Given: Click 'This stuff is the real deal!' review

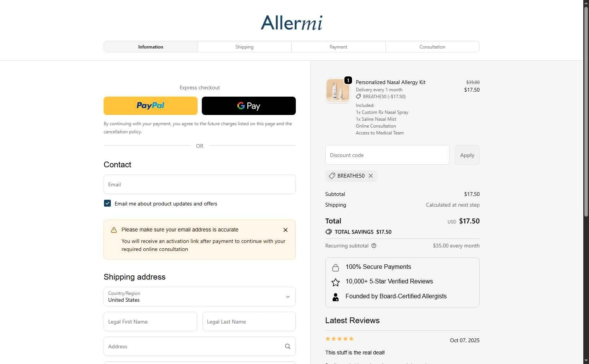Looking at the screenshot, I should 355,353.
